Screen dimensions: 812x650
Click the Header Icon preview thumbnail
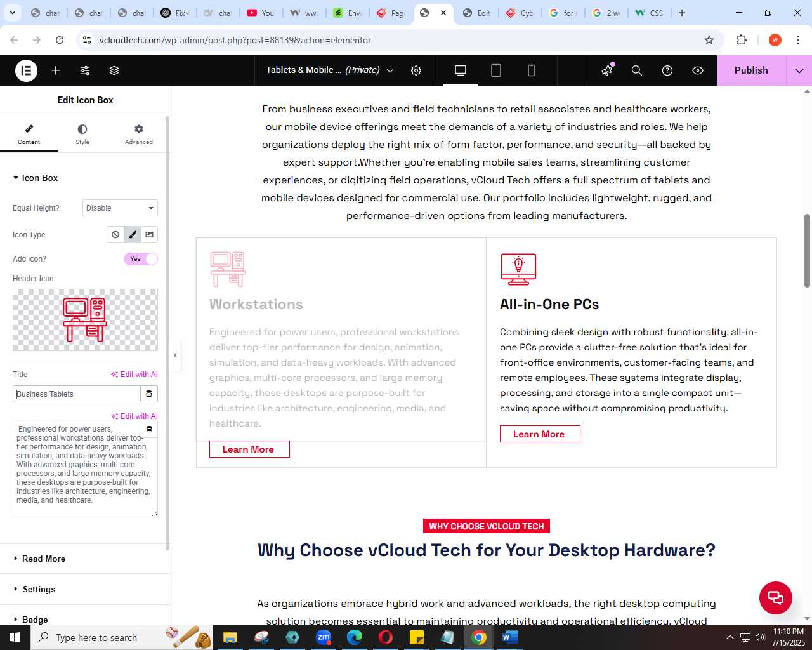[x=85, y=320]
